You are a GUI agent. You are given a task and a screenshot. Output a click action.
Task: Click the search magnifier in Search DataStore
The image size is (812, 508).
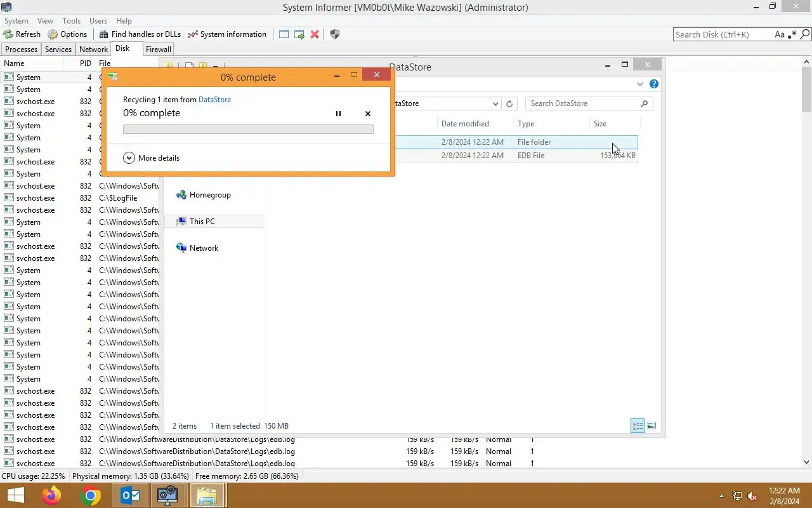[644, 104]
